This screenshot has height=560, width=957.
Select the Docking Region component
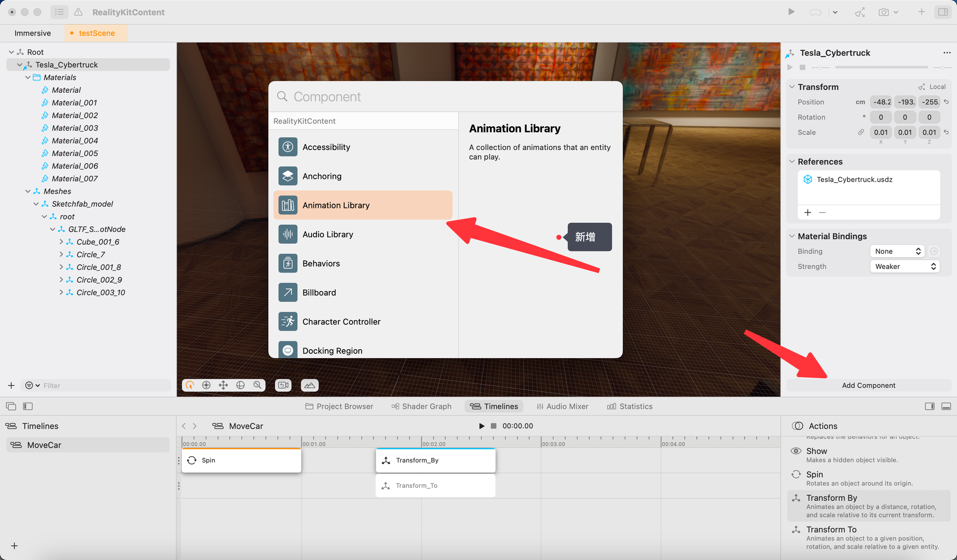point(363,349)
